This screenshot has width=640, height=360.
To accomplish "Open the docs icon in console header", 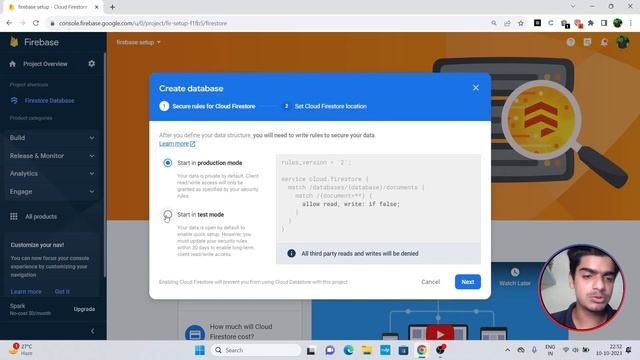I will coord(587,42).
